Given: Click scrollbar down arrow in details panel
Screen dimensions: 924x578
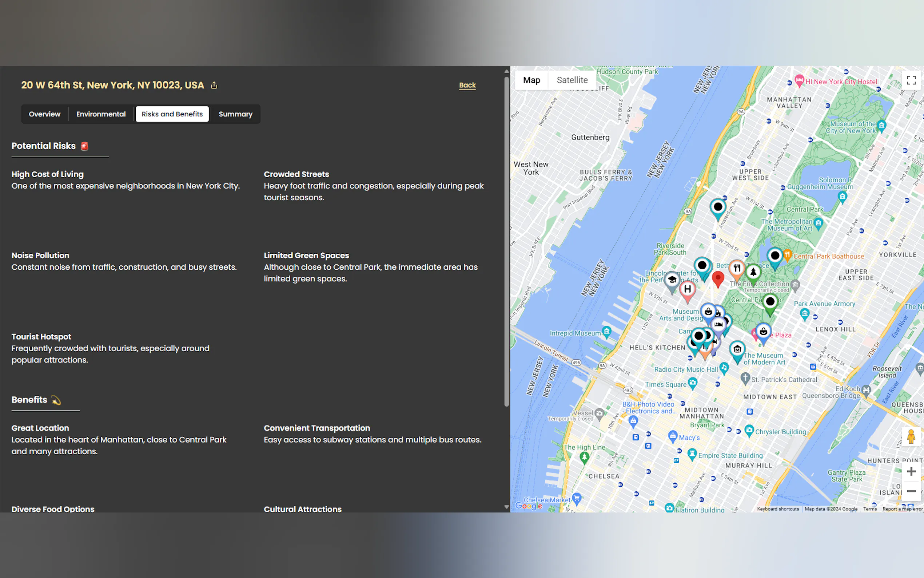Looking at the screenshot, I should pyautogui.click(x=506, y=507).
